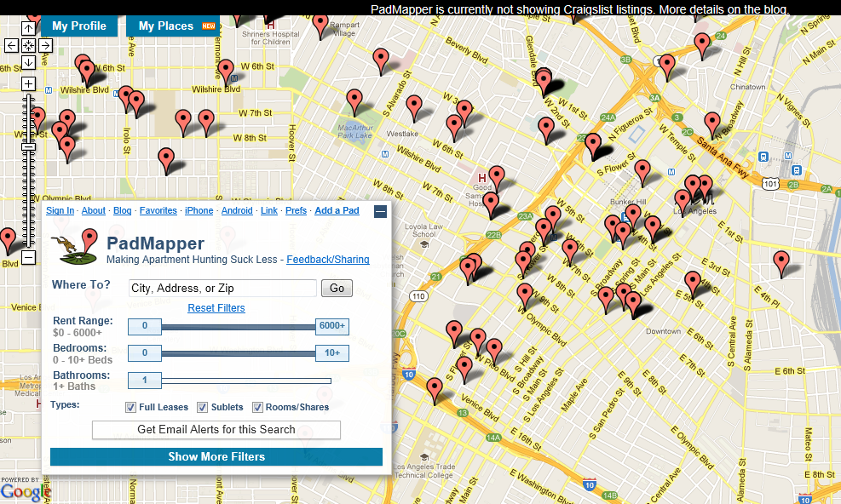Click the Interstate 10 shield near Pico Blvd
Viewport: 841px width, 504px height.
tap(409, 375)
